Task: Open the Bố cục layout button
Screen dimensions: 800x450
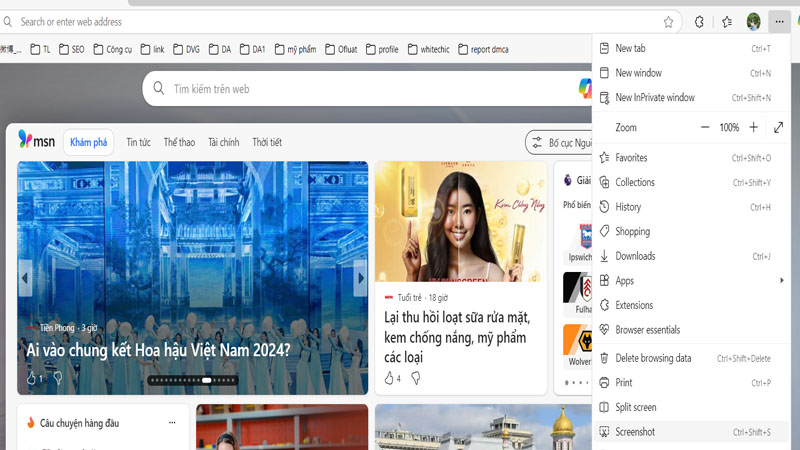Action: [559, 143]
